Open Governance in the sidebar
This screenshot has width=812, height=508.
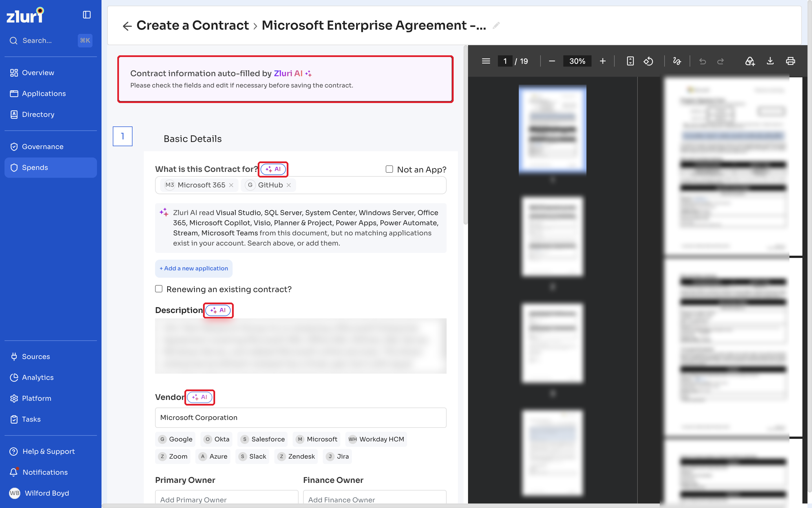point(51,146)
